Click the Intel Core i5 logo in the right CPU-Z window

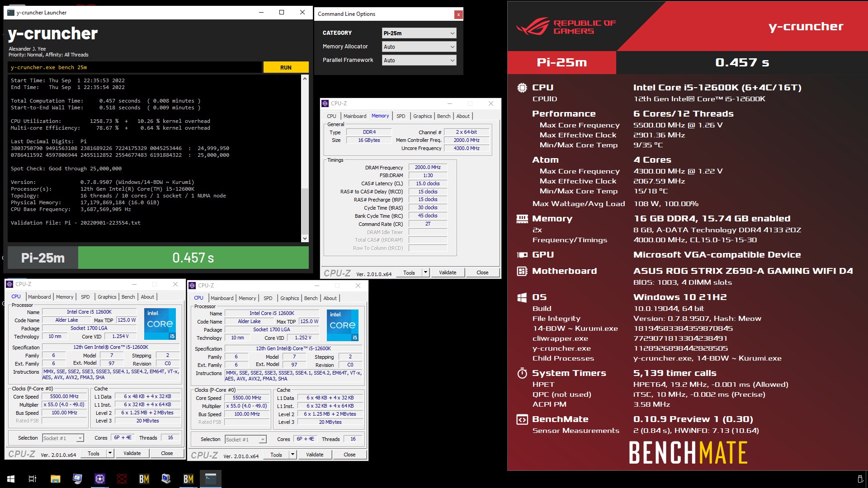tap(343, 325)
